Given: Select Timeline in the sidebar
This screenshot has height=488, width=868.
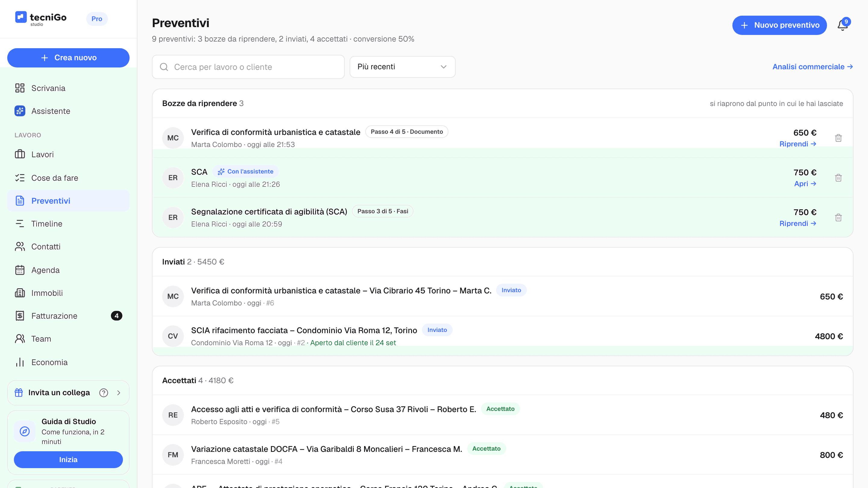Looking at the screenshot, I should [x=68, y=224].
